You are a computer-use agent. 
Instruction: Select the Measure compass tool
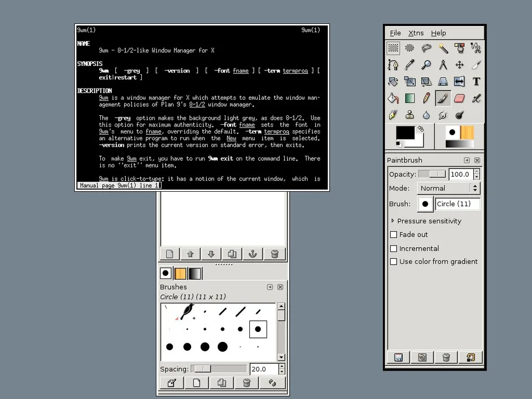443,65
